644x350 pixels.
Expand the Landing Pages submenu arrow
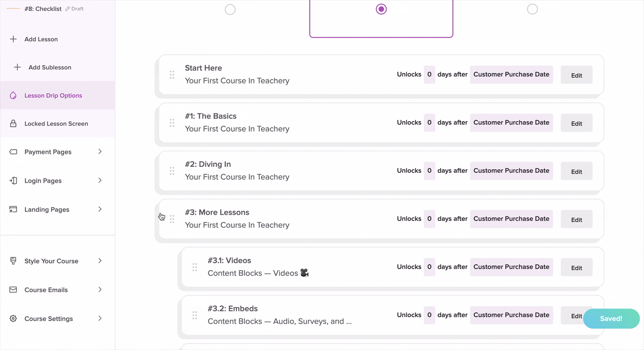[x=100, y=209]
